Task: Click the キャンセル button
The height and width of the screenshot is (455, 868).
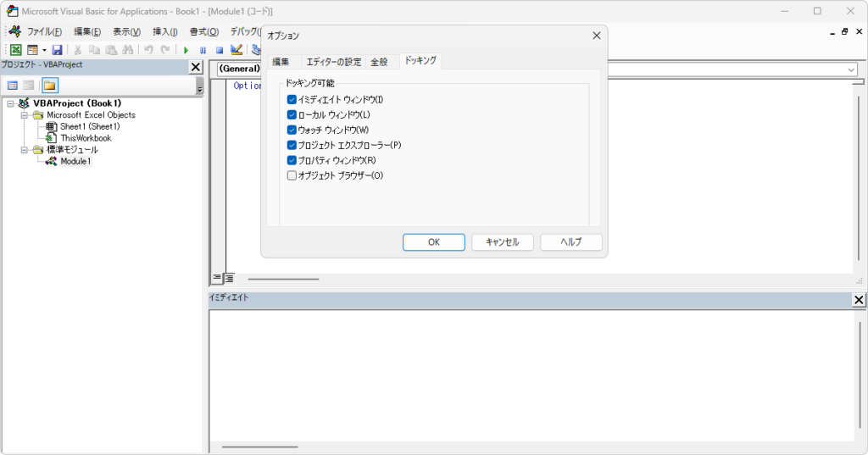Action: click(503, 241)
